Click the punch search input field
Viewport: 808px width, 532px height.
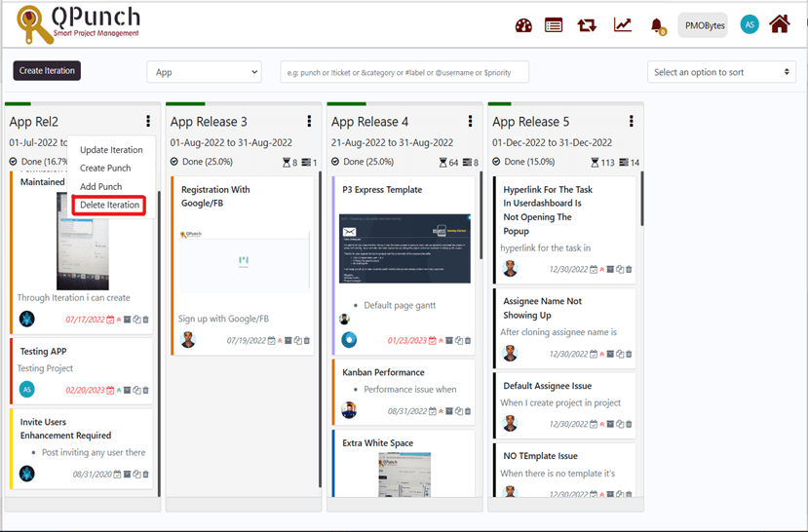tap(404, 72)
